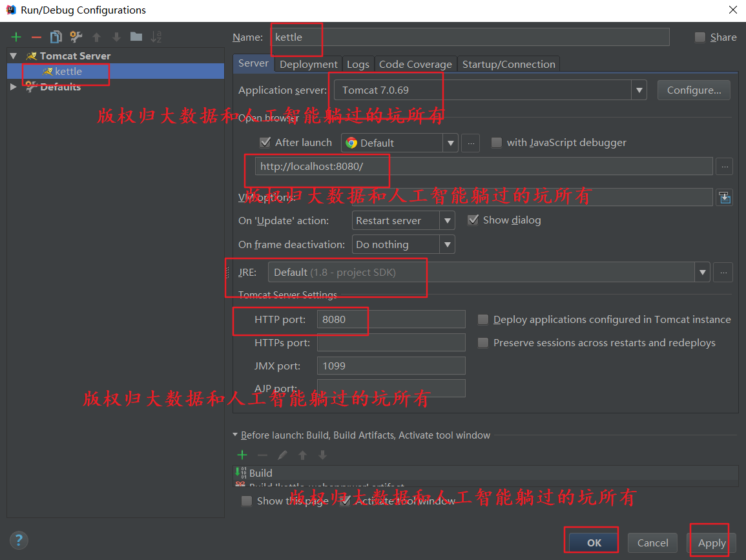Viewport: 746px width, 560px height.
Task: Create new folder icon in toolbar
Action: [136, 37]
